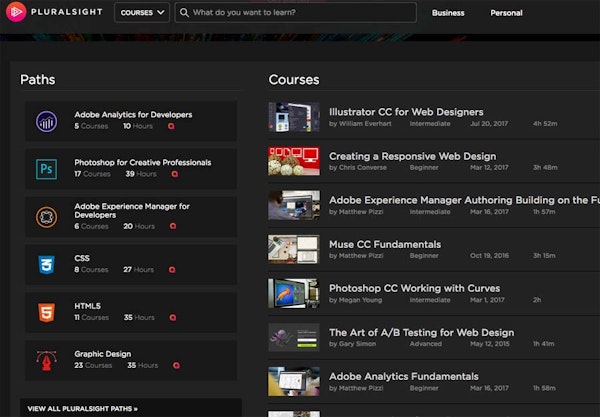Viewport: 600px width, 417px height.
Task: Click the CSS3 shield icon
Action: [46, 265]
